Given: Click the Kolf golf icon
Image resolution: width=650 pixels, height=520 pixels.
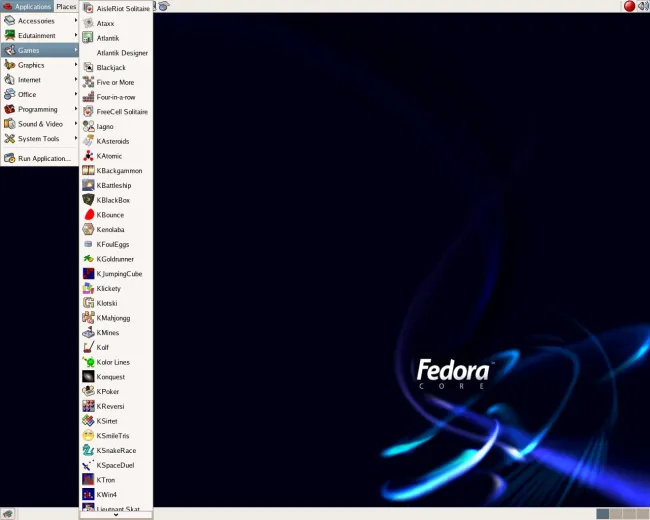Looking at the screenshot, I should point(88,347).
